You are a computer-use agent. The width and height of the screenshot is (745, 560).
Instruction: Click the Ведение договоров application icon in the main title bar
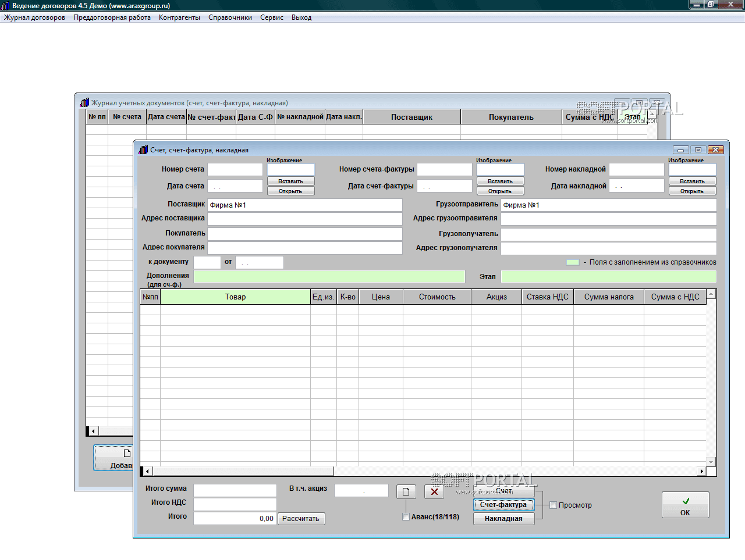pos(5,5)
